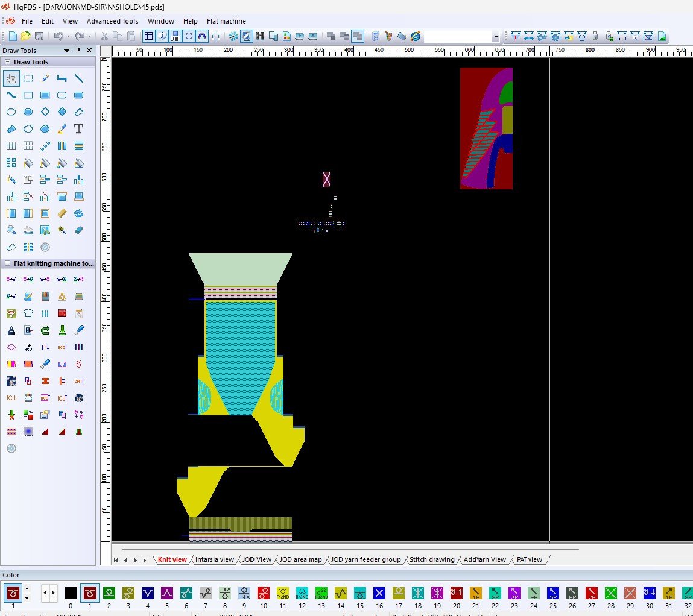
Task: Click the magnifier zoom tool
Action: 11,230
